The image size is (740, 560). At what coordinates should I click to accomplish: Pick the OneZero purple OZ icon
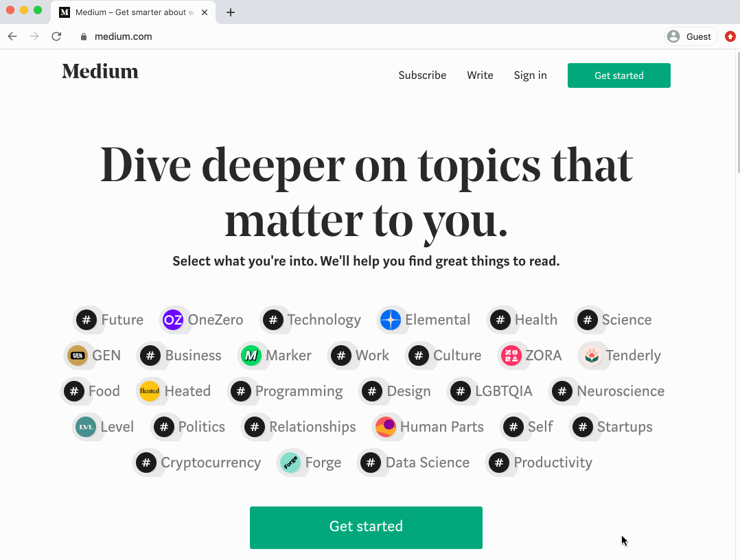coord(173,320)
